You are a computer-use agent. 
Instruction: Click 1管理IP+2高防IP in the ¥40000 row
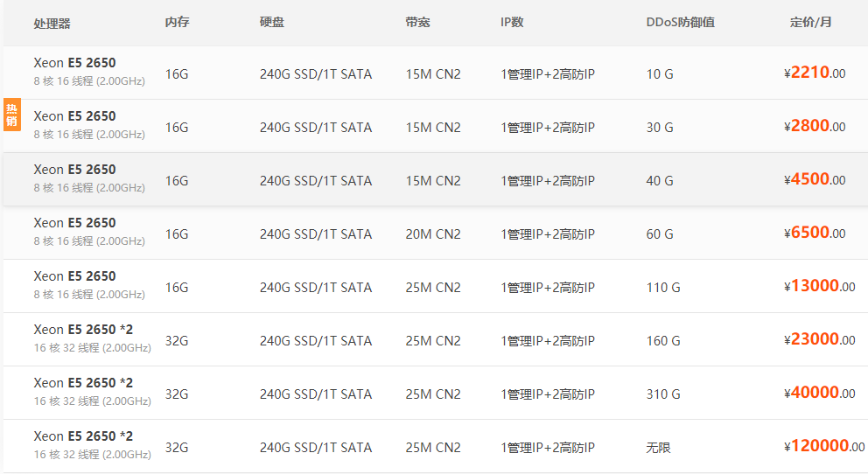coord(548,394)
